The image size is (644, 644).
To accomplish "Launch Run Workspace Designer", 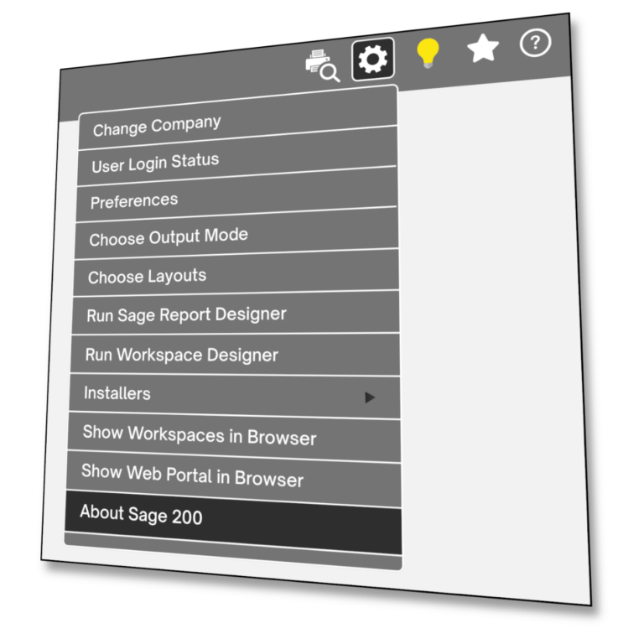I will [235, 355].
